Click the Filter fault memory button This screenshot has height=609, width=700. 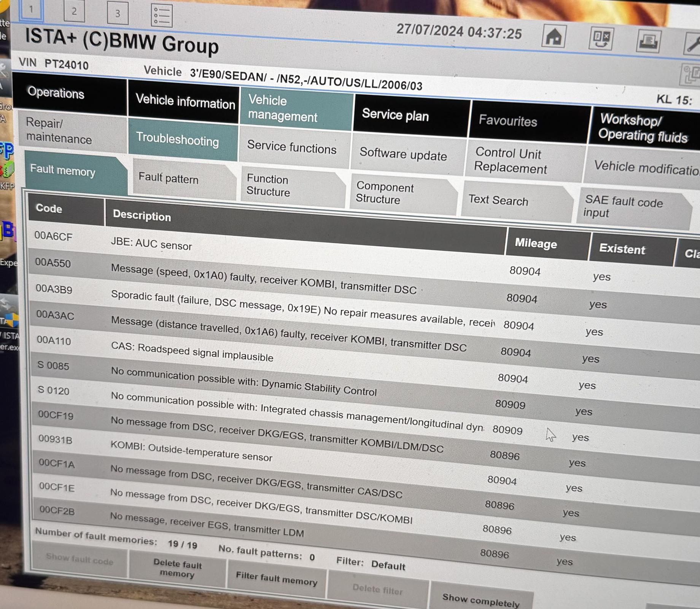276,579
